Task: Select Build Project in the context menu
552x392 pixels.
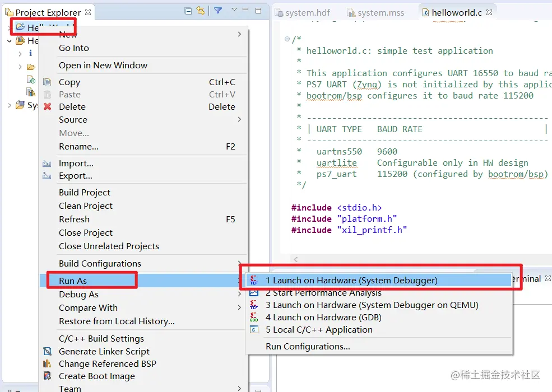Action: tap(84, 192)
